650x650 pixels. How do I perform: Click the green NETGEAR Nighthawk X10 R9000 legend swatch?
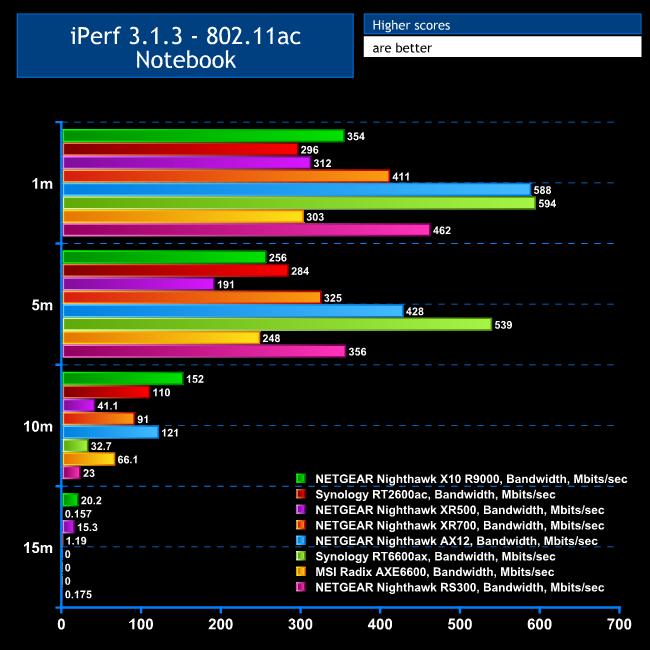301,478
